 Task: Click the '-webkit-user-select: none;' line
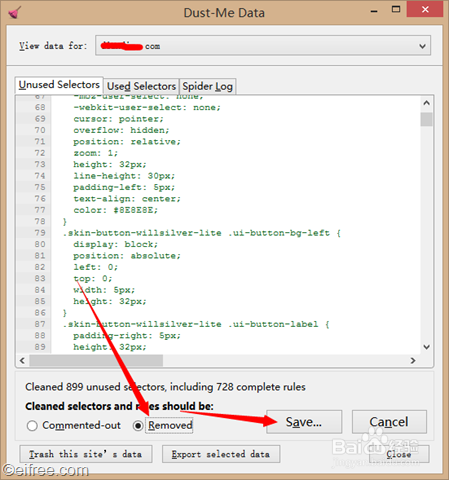pyautogui.click(x=147, y=108)
